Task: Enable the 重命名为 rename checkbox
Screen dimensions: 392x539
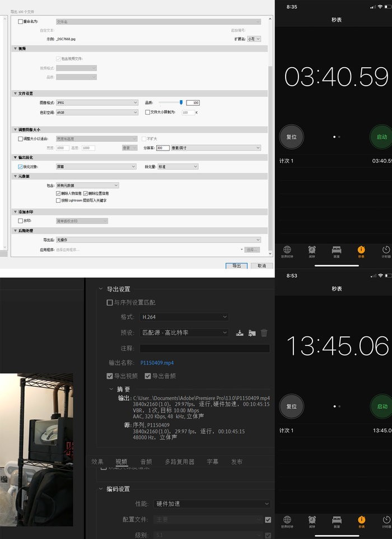Action: (20, 22)
